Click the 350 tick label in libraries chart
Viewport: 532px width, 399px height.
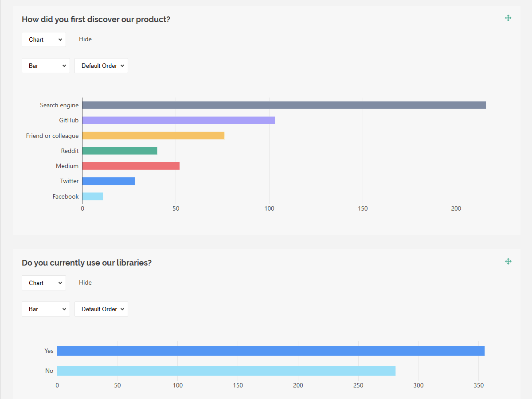tap(478, 385)
